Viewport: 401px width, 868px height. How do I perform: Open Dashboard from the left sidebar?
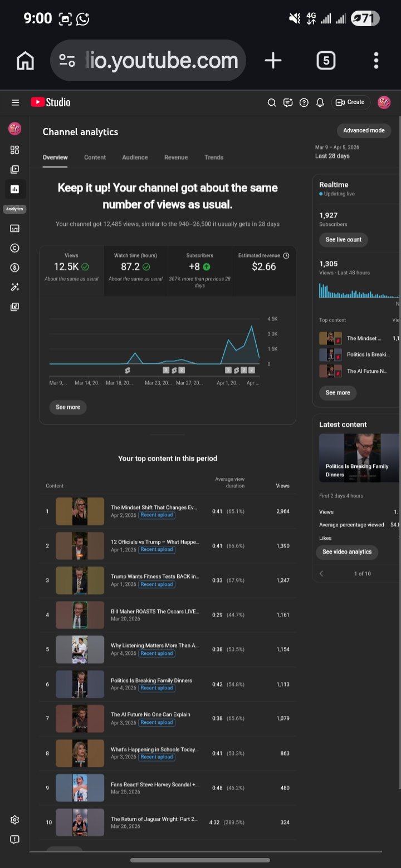click(15, 150)
